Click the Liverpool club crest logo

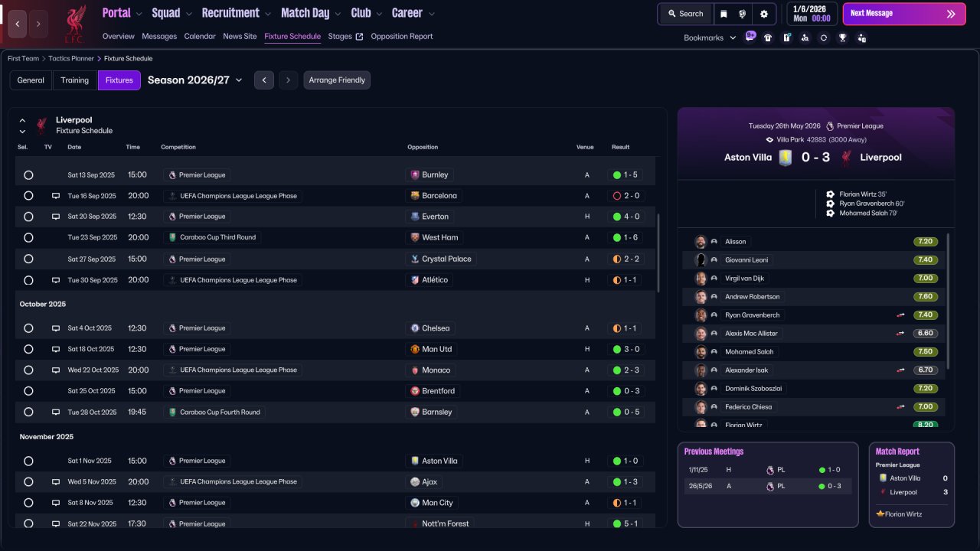[74, 24]
